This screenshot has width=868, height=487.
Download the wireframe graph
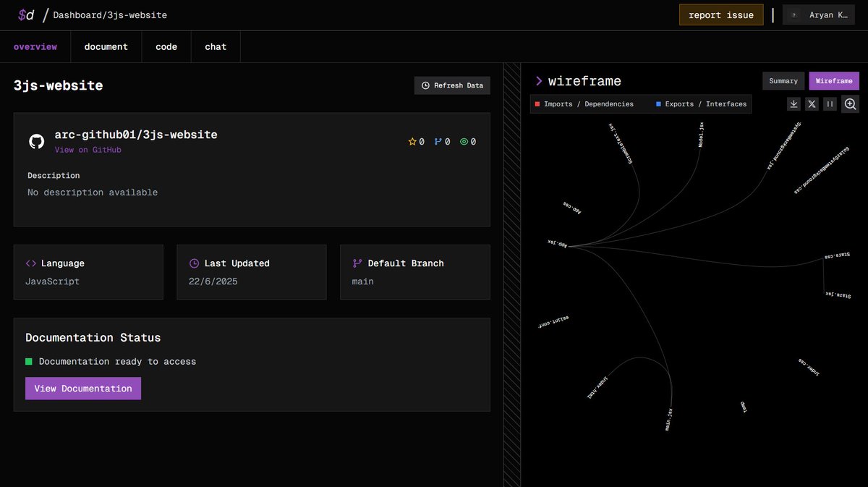coord(793,104)
